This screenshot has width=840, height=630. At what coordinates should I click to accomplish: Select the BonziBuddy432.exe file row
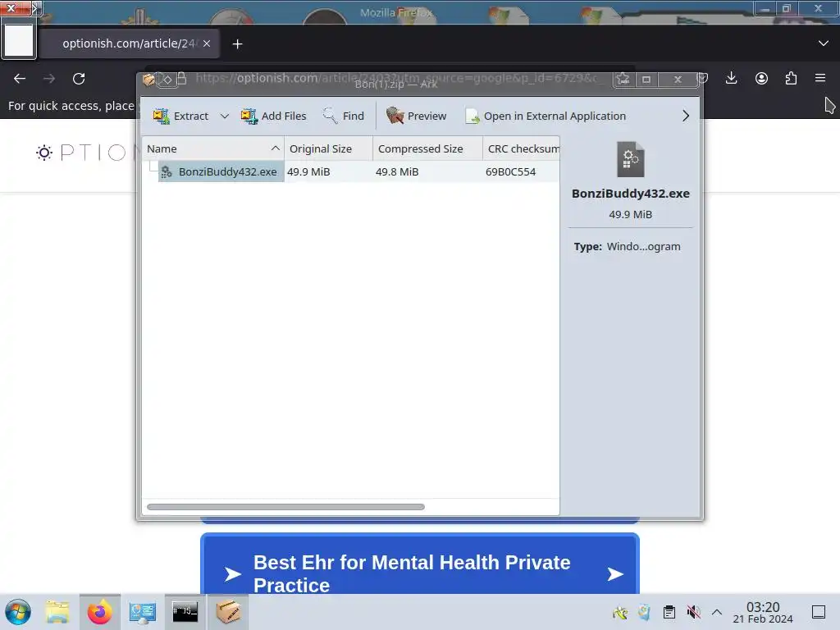coord(351,172)
